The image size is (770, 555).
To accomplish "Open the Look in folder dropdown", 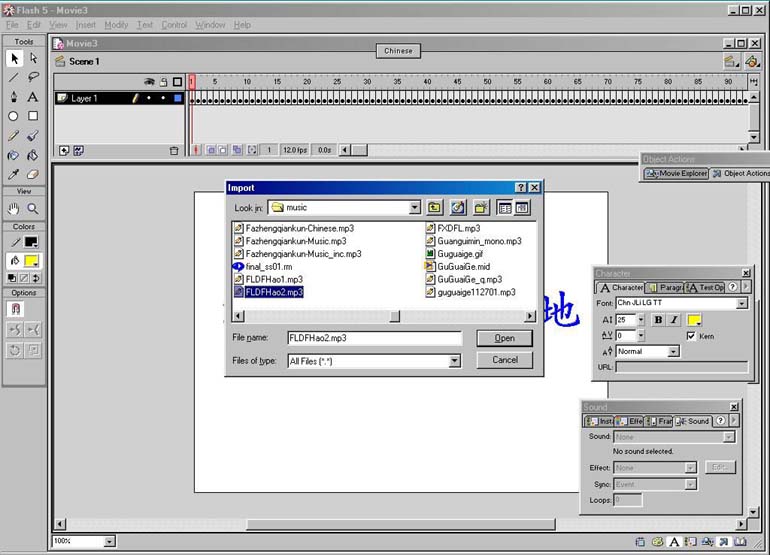I will click(x=414, y=208).
